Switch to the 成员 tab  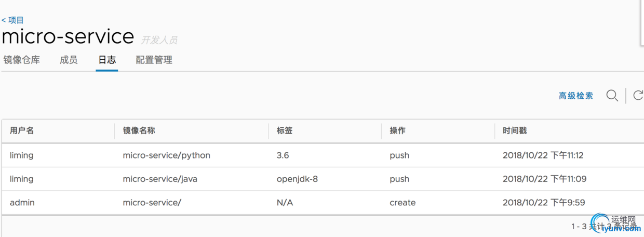[69, 60]
